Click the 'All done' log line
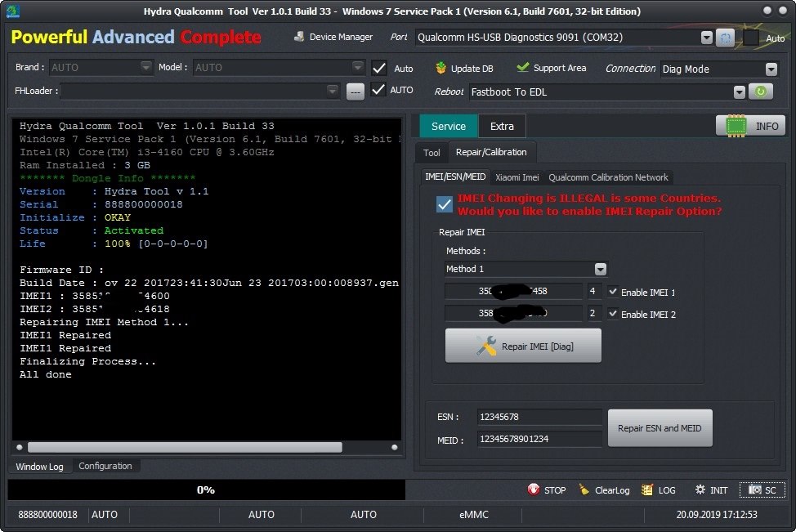 [46, 374]
